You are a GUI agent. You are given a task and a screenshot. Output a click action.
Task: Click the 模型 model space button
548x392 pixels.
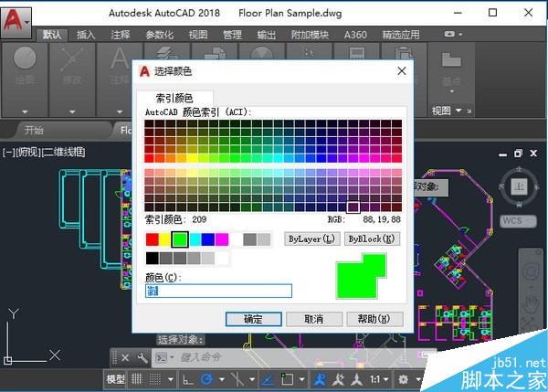coord(115,379)
